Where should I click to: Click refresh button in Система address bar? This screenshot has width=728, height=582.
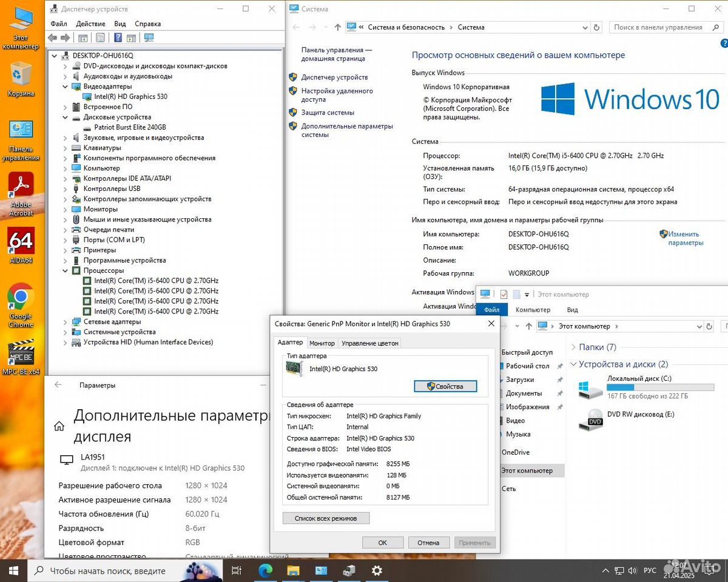click(x=597, y=27)
